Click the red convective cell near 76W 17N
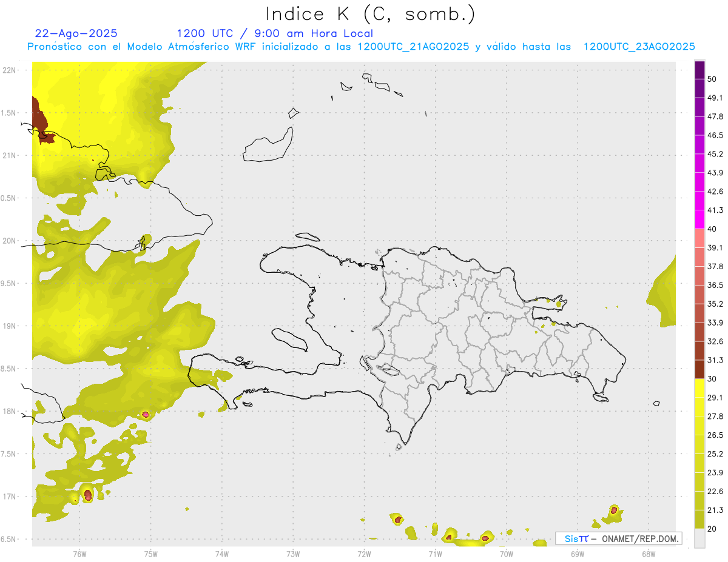728x562 pixels. [x=87, y=495]
